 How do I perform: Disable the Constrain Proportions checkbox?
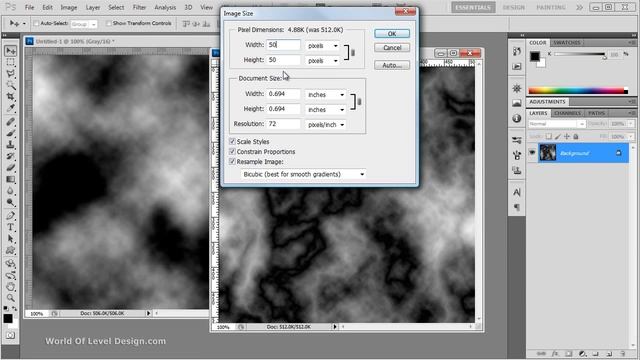tap(232, 151)
